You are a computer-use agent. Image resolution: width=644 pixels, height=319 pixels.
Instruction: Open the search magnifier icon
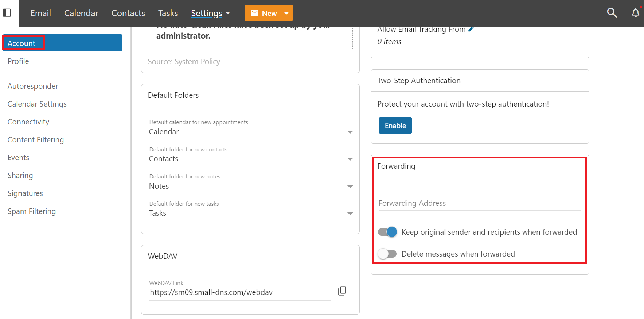pyautogui.click(x=612, y=13)
